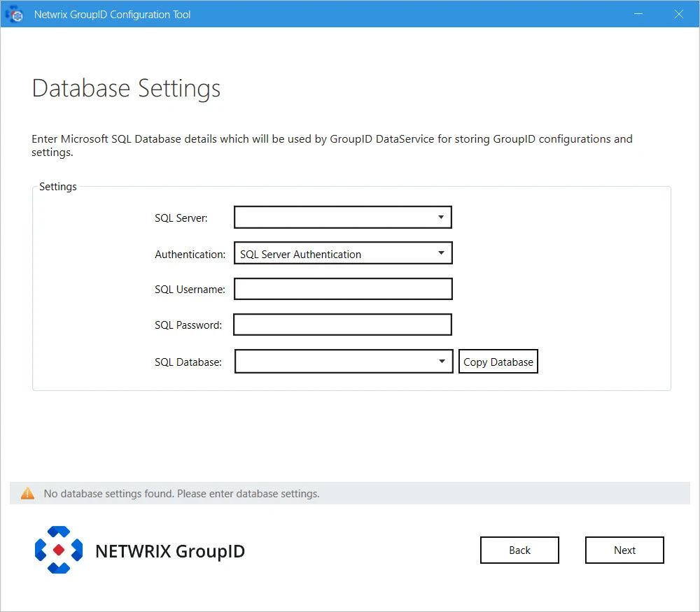Go to the previous step with Back
The image size is (700, 612).
coord(519,550)
